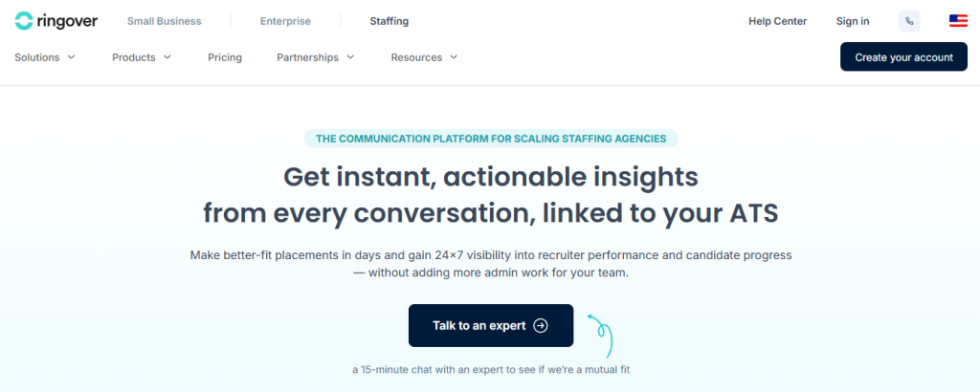Click the phone call icon
Image resolution: width=980 pixels, height=392 pixels.
tap(909, 21)
